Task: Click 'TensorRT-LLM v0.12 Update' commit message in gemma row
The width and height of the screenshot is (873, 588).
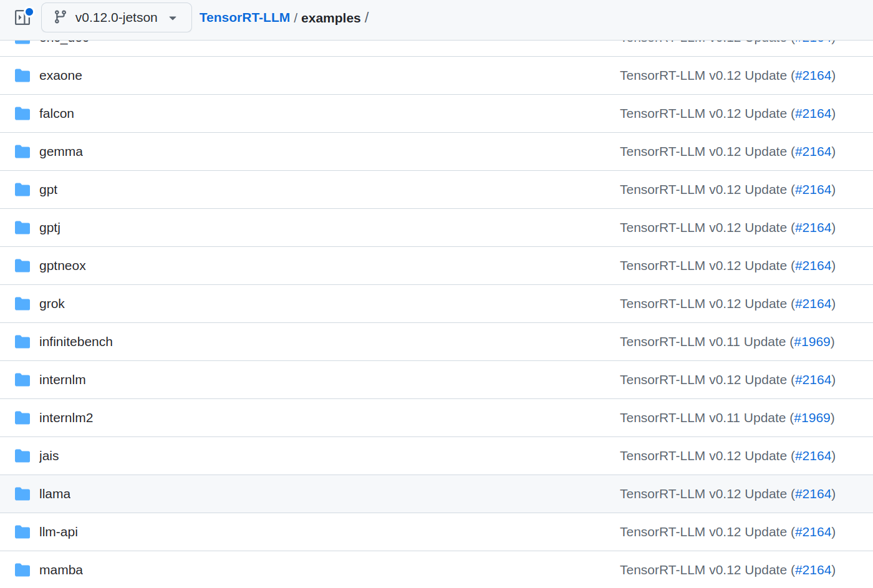Action: [703, 152]
